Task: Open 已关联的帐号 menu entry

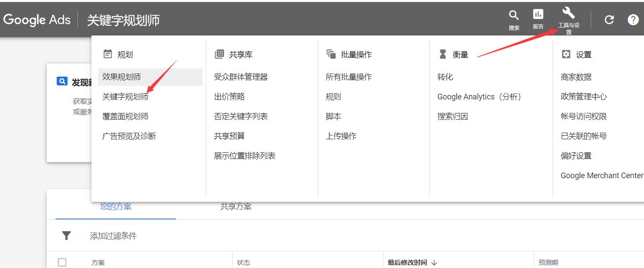Action: [x=584, y=136]
